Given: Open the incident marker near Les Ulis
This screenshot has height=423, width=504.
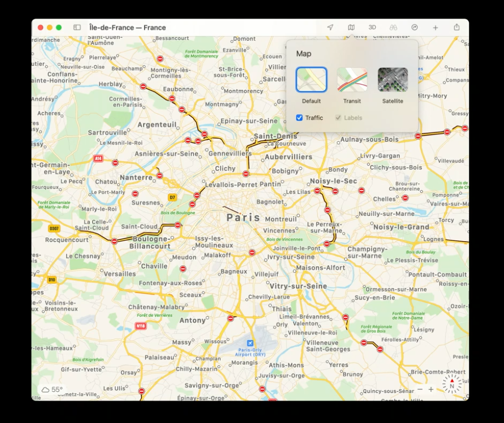Looking at the screenshot, I should pos(141,391).
